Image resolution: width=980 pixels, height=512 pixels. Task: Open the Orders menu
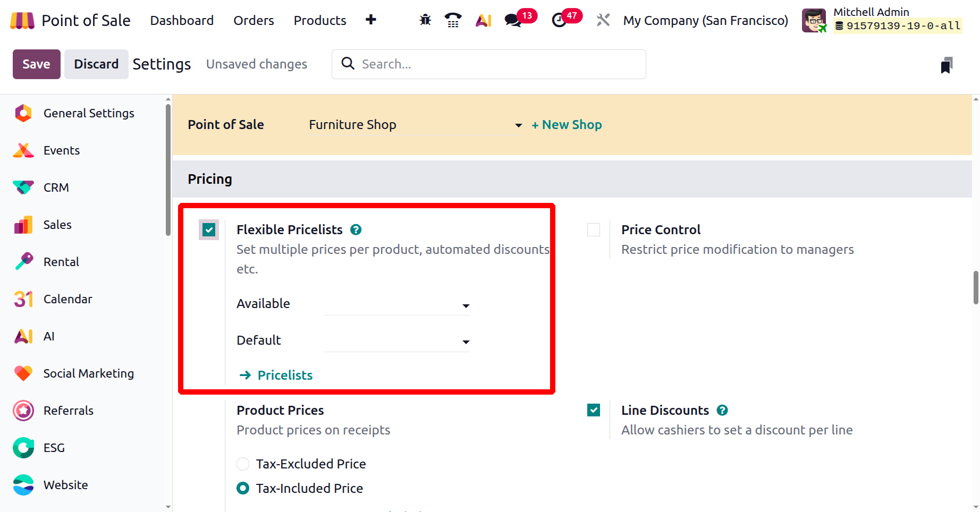(x=254, y=20)
